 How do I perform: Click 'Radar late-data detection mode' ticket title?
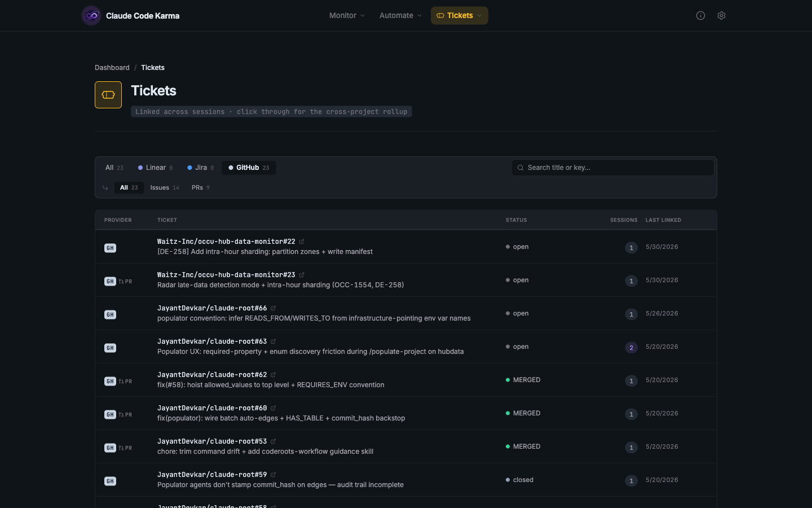(x=280, y=285)
